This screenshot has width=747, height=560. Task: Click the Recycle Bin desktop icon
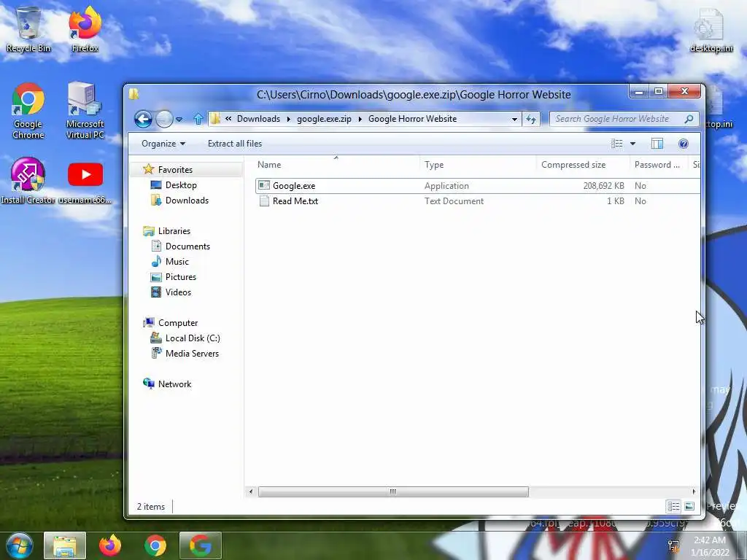coord(28,29)
